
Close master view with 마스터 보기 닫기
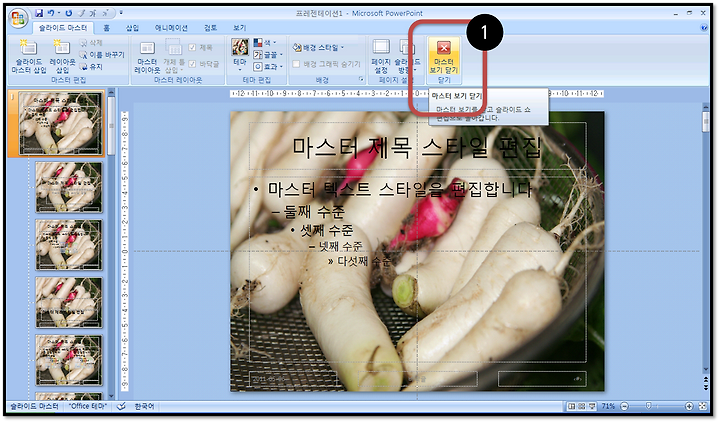click(444, 56)
